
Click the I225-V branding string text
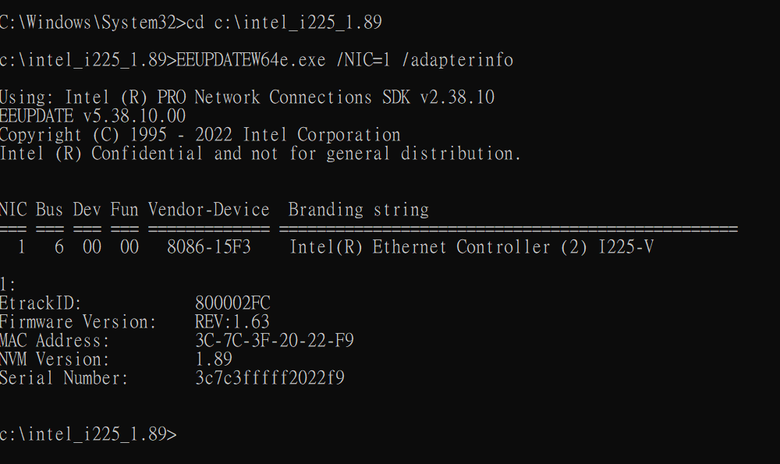pos(471,247)
